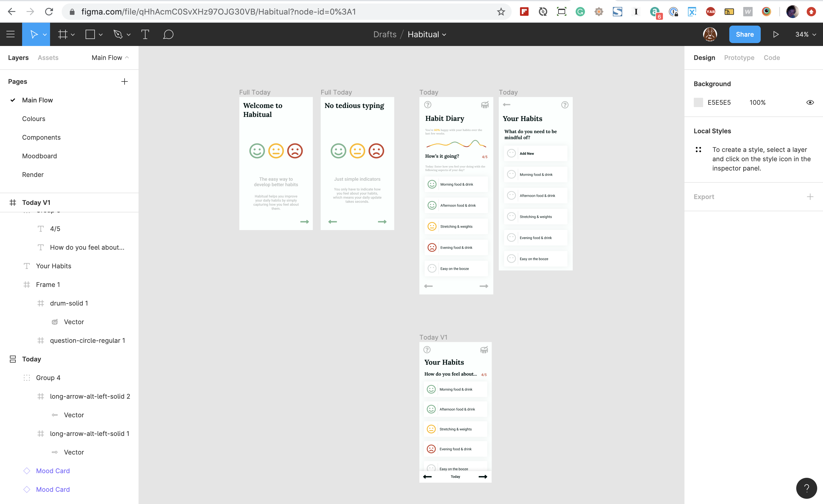The image size is (823, 504).
Task: Click the drum icon in Habit Diary frame
Action: pos(485,105)
